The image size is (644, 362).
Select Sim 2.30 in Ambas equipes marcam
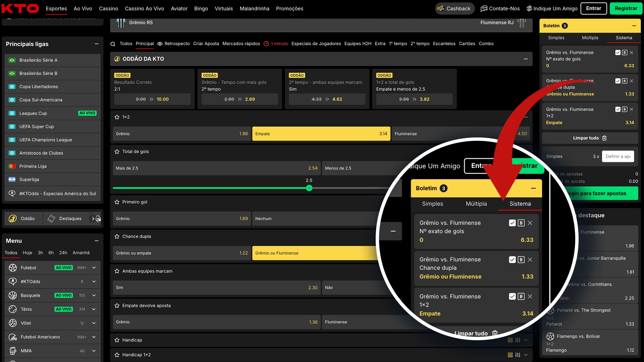tap(216, 288)
